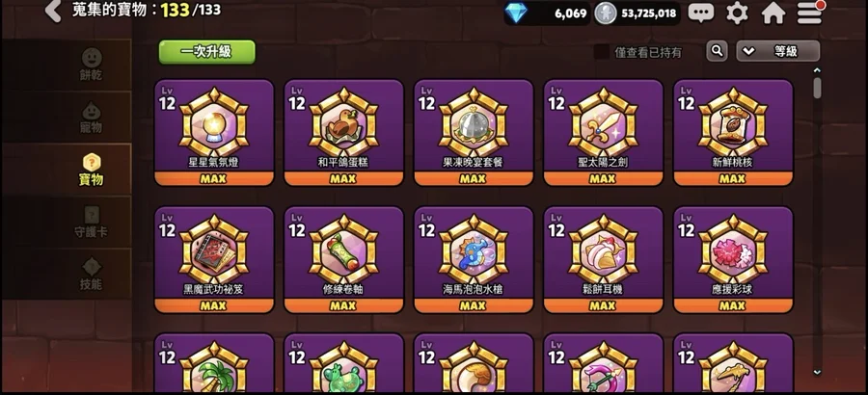Select the 星星氣氛燈 treasure card
Screen dimensions: 868x395
214,133
